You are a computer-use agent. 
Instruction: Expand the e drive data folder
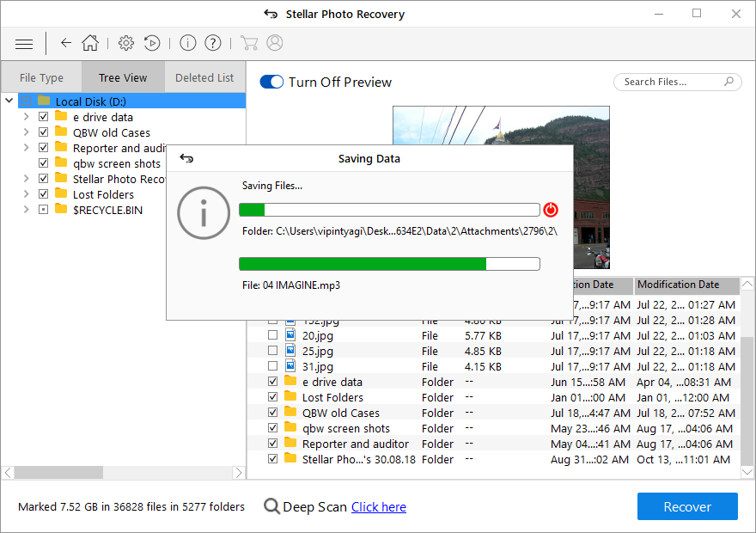[x=26, y=117]
